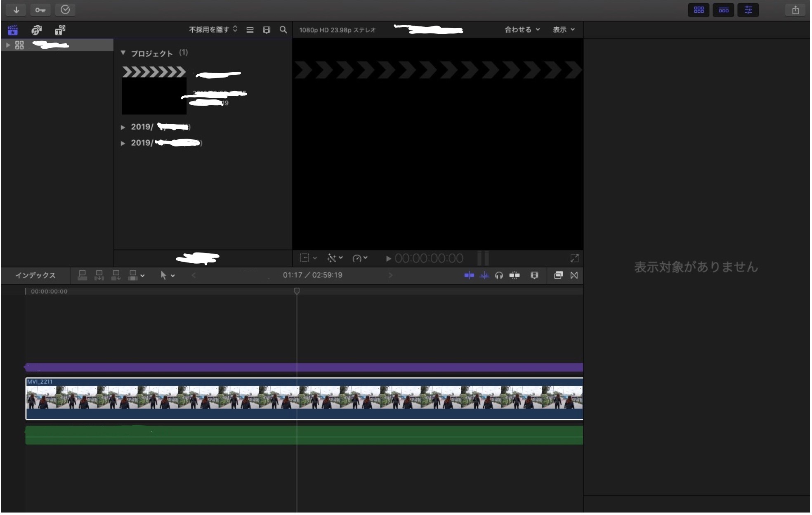Click the share export icon
Screen dimensions: 812x515
click(x=795, y=10)
